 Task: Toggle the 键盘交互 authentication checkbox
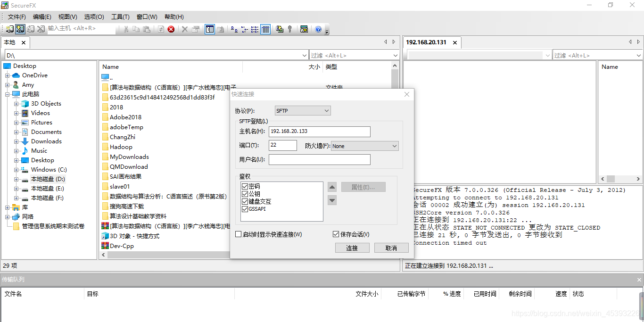(x=245, y=201)
